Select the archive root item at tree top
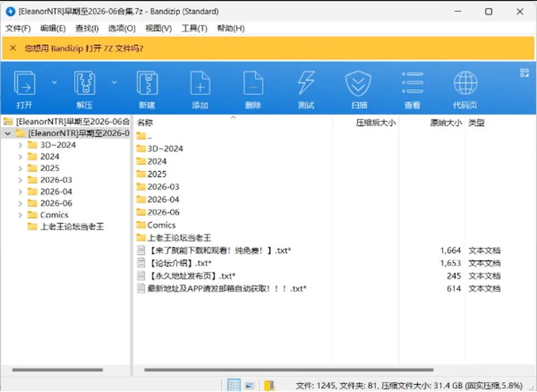This screenshot has width=537, height=392. [67, 121]
